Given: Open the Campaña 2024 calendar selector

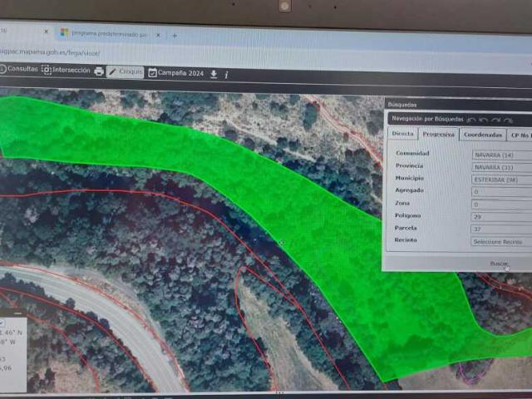Looking at the screenshot, I should pyautogui.click(x=176, y=73).
